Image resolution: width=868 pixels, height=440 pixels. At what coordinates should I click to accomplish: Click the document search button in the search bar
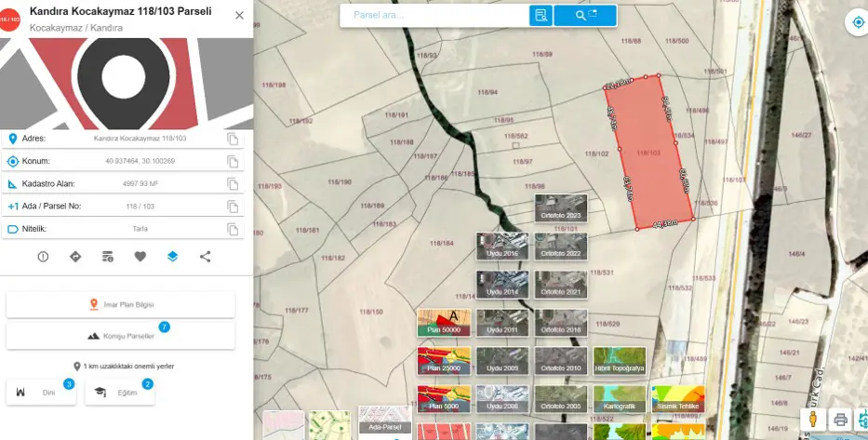(x=541, y=16)
